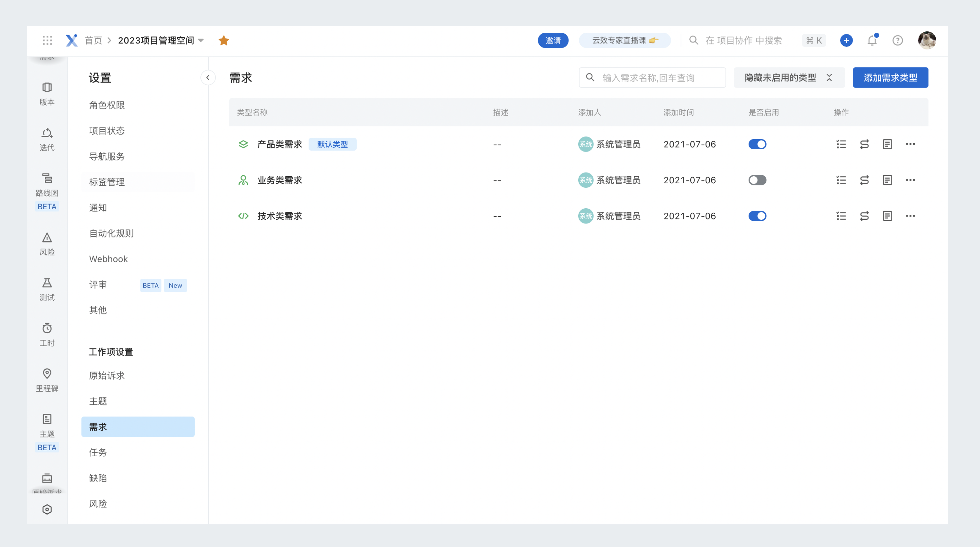980x548 pixels.
Task: Open 测试 in the left sidebar
Action: [x=47, y=290]
